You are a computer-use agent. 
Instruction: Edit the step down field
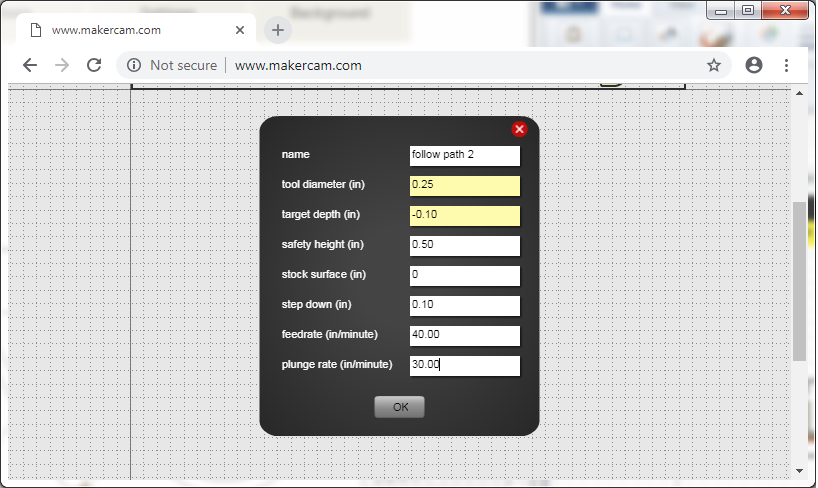[465, 305]
